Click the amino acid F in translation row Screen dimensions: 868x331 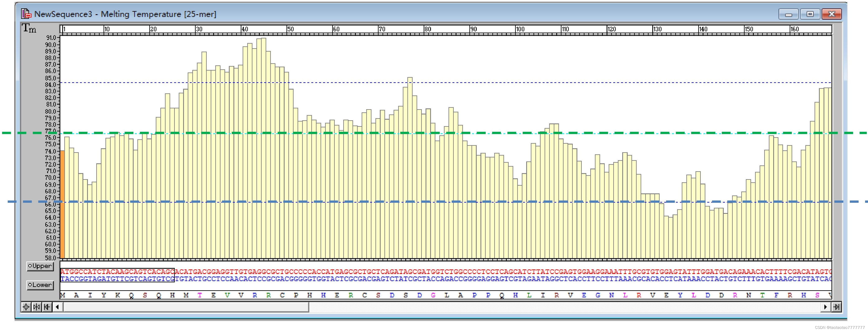(776, 295)
